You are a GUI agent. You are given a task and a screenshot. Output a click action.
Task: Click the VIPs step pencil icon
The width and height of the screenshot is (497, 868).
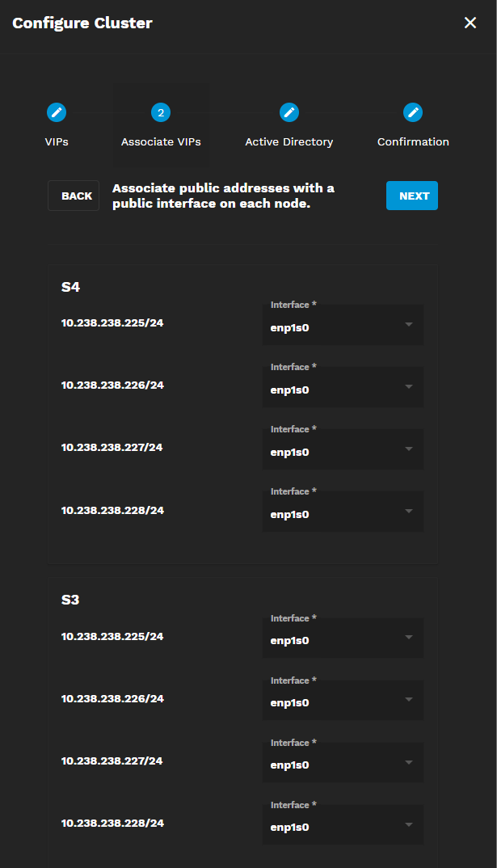(57, 112)
